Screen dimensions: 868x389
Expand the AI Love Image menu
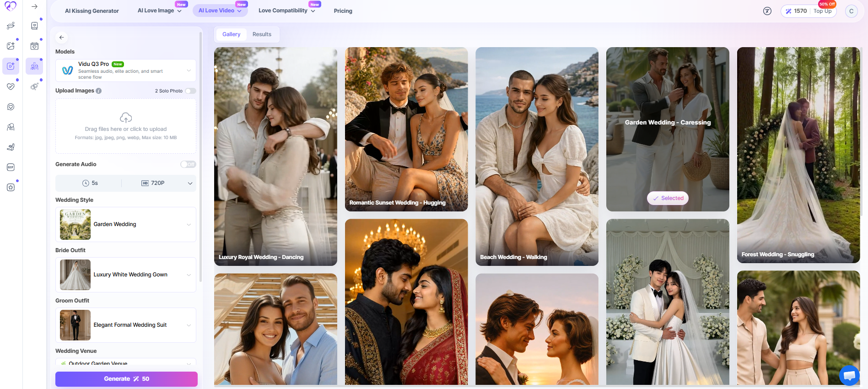160,11
